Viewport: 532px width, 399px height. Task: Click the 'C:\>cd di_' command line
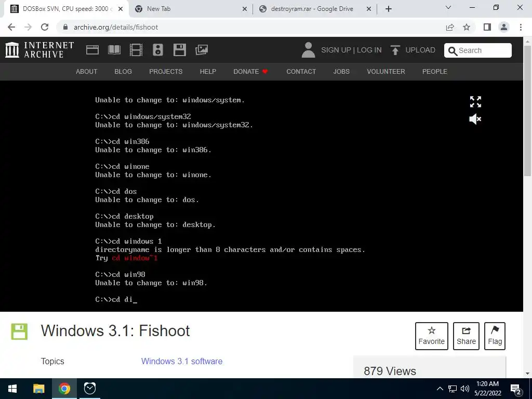[x=116, y=300]
